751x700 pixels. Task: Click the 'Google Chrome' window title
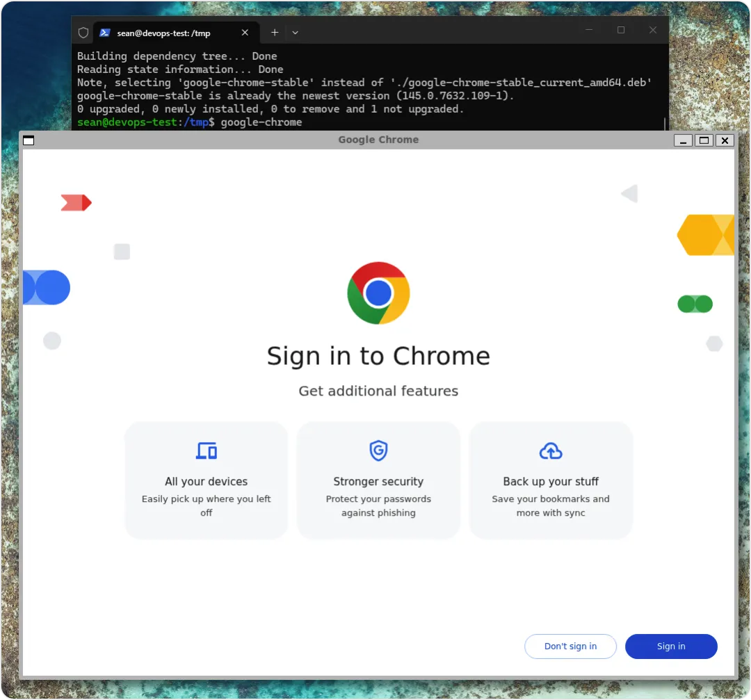[x=378, y=139]
